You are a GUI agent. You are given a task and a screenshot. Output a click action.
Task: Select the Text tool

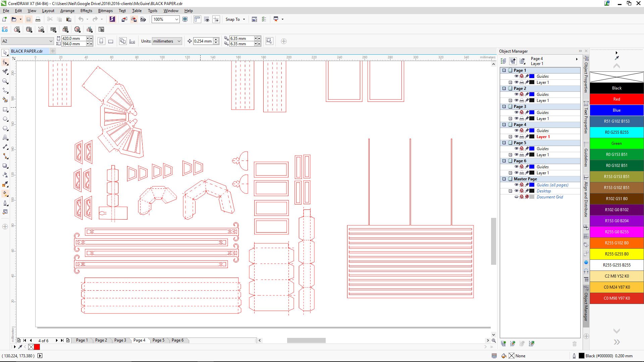(5, 137)
